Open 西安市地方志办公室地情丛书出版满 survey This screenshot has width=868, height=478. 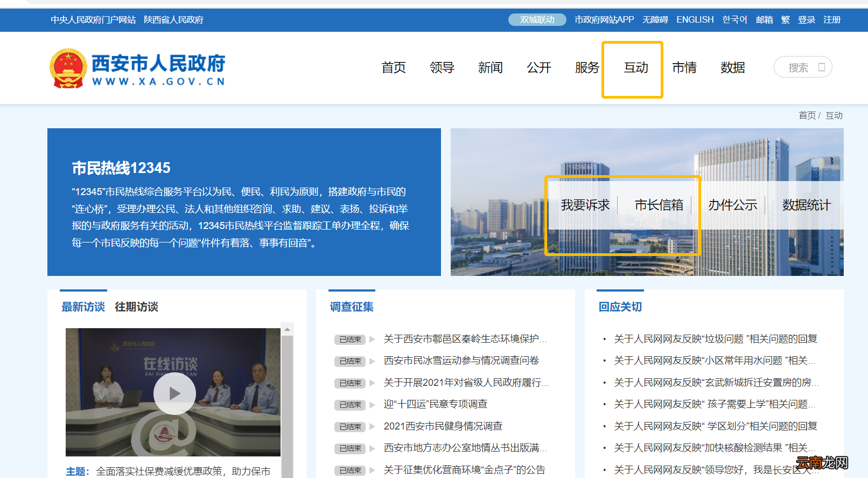(465, 448)
